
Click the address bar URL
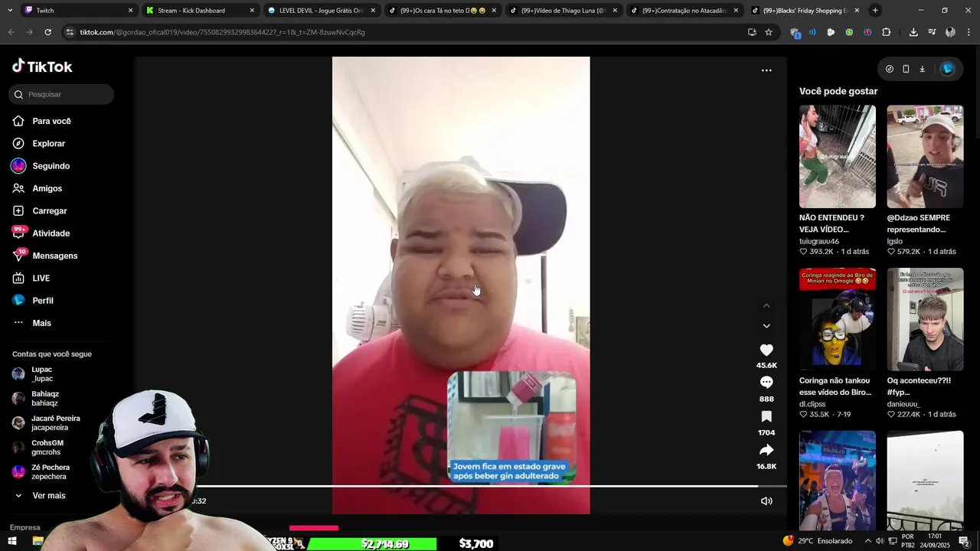click(222, 32)
